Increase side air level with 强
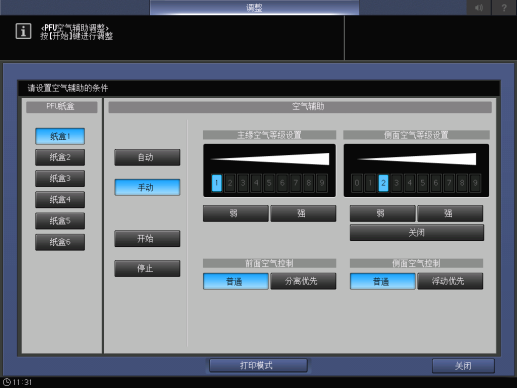Image resolution: width=517 pixels, height=388 pixels. [450, 213]
